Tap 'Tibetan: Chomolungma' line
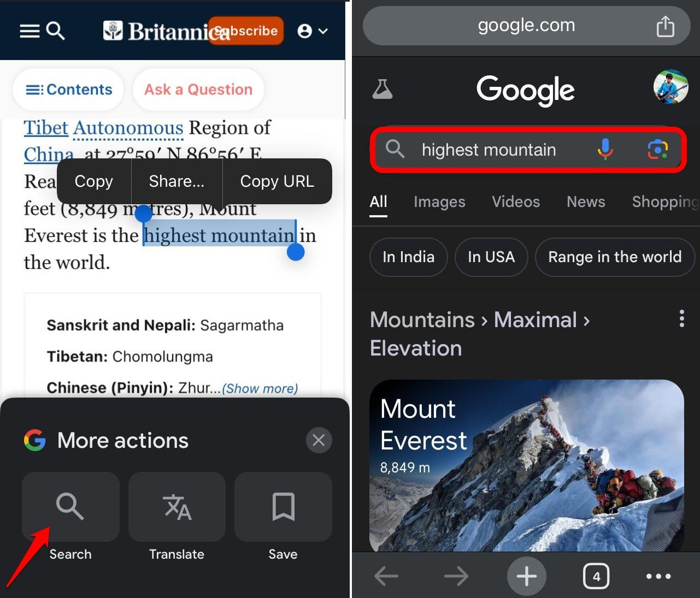 tap(130, 357)
